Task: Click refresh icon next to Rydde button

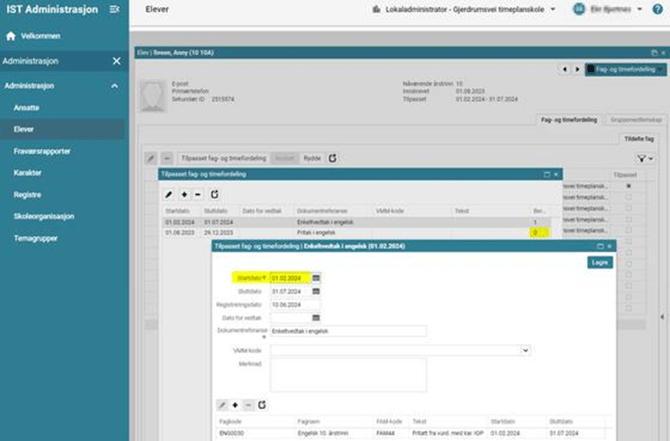Action: click(x=333, y=158)
